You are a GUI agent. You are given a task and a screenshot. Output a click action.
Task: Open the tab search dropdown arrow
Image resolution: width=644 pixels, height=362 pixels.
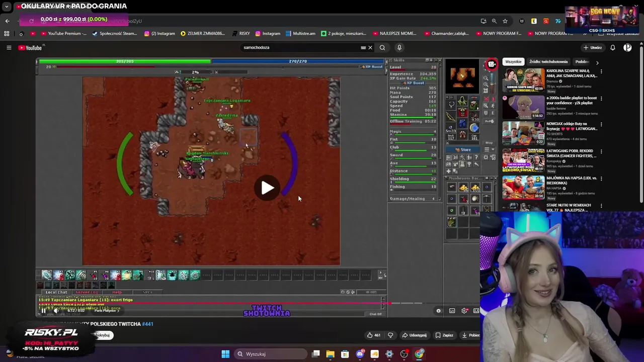[7, 7]
